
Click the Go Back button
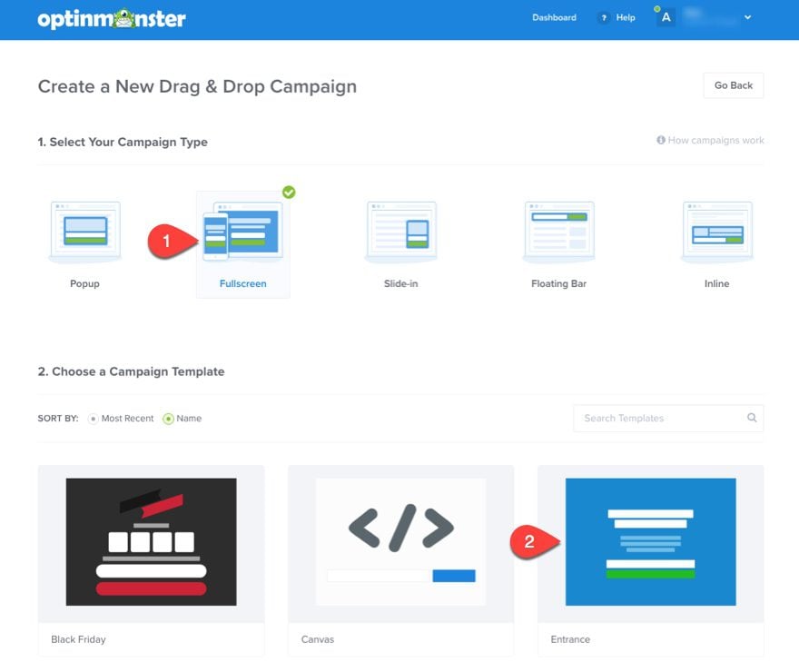[733, 85]
